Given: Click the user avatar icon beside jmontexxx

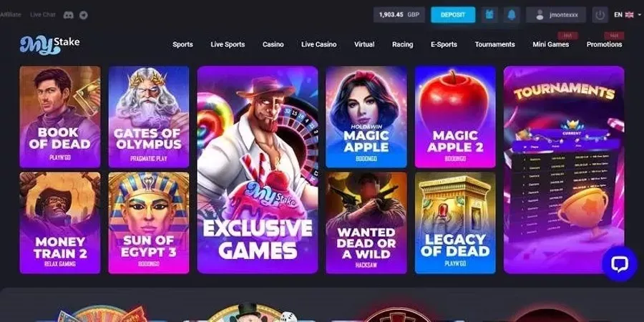Looking at the screenshot, I should pos(540,15).
